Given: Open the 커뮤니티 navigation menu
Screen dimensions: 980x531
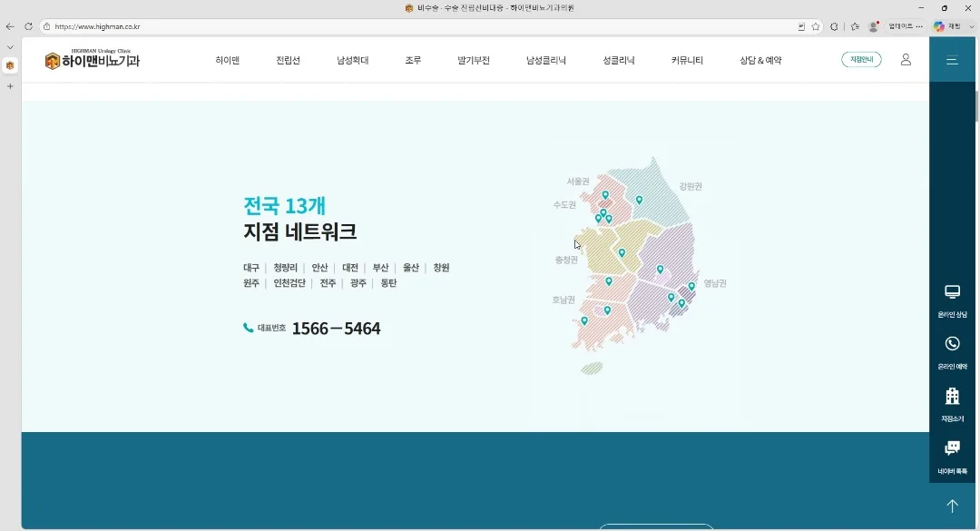Looking at the screenshot, I should click(x=687, y=61).
